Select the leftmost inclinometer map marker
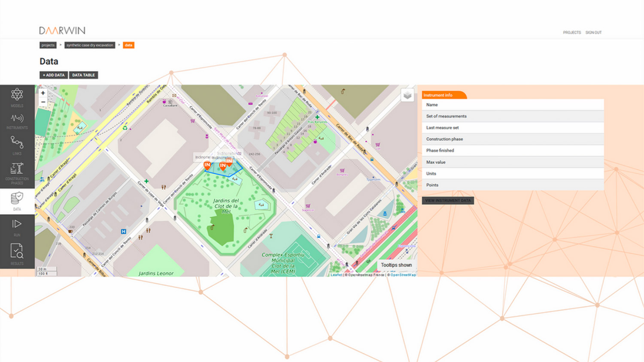The height and width of the screenshot is (362, 644). (207, 165)
